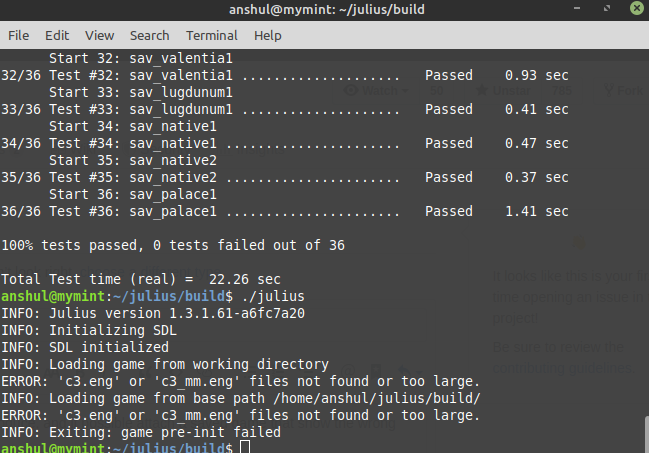The image size is (649, 453).
Task: Click the 'Test #36: sav_palace1' result line
Action: pos(285,211)
